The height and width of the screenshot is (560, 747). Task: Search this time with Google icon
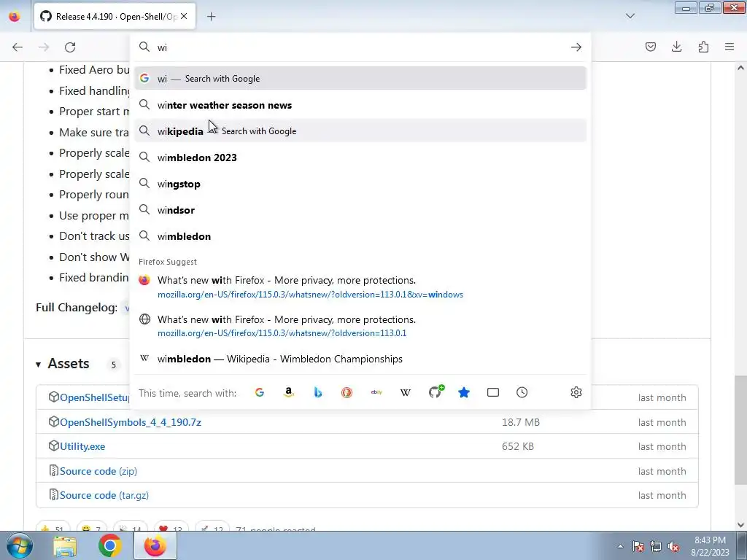pyautogui.click(x=260, y=392)
